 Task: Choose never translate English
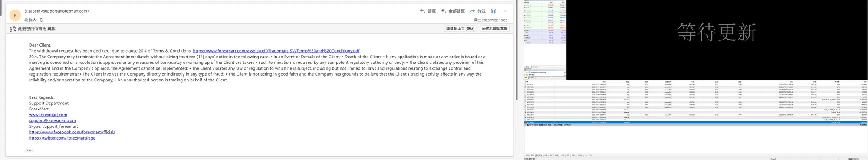pos(494,29)
